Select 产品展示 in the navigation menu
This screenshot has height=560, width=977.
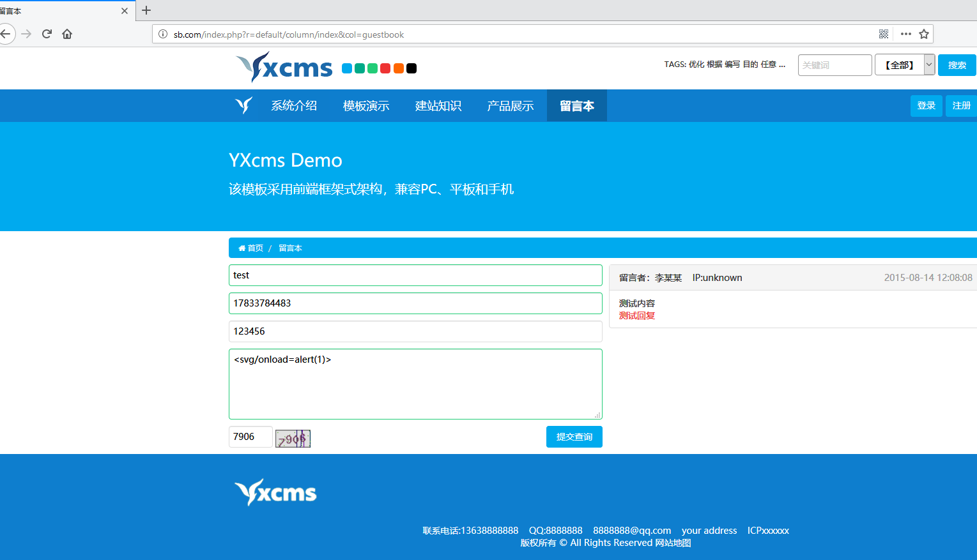coord(510,105)
